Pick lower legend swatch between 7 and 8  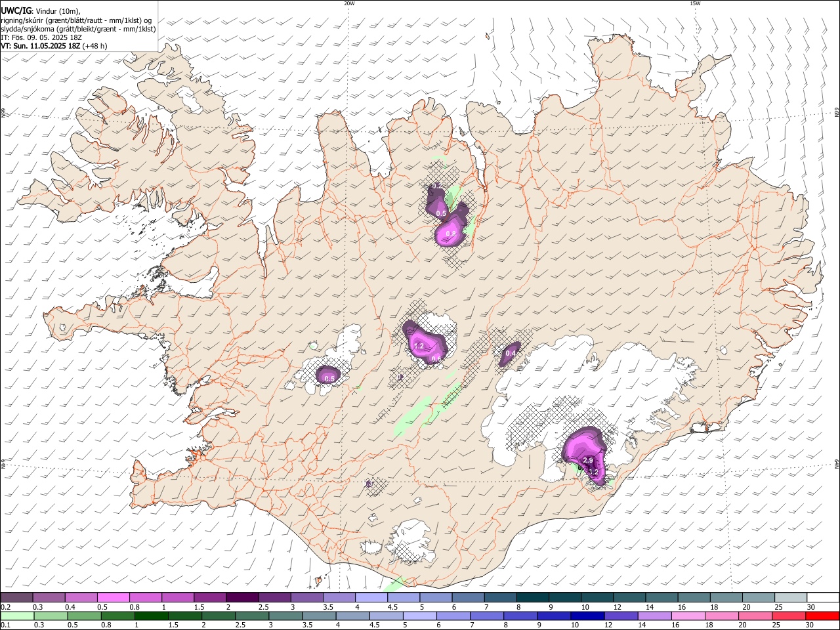487,616
